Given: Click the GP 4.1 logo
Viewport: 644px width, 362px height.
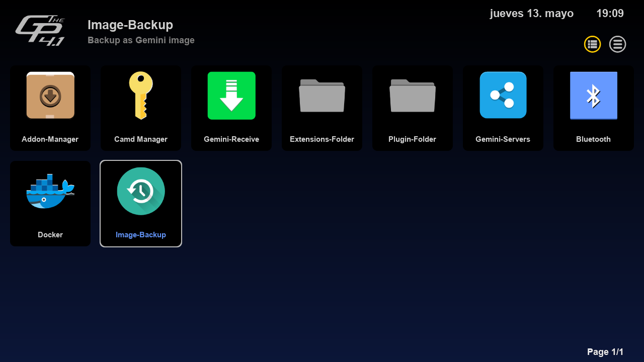Looking at the screenshot, I should coord(40,31).
